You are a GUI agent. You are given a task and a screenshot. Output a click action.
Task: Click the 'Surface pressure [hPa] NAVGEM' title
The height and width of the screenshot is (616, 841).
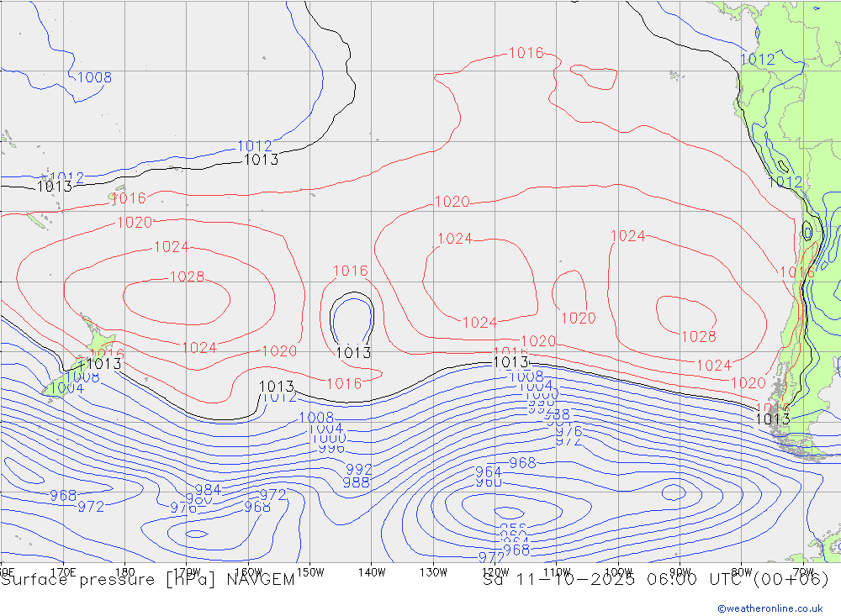tap(147, 580)
